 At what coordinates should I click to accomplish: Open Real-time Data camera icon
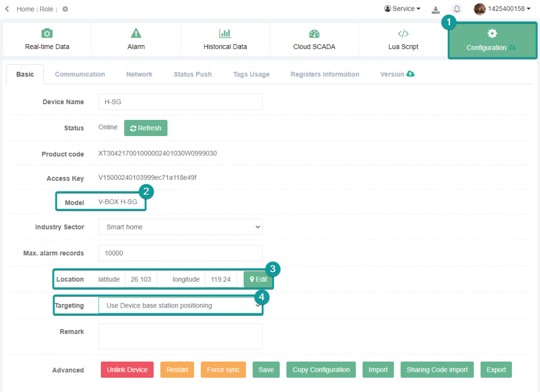click(47, 33)
